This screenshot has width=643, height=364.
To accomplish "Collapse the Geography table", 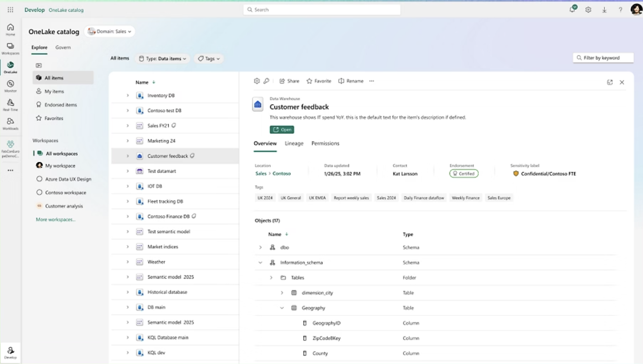I will click(282, 308).
